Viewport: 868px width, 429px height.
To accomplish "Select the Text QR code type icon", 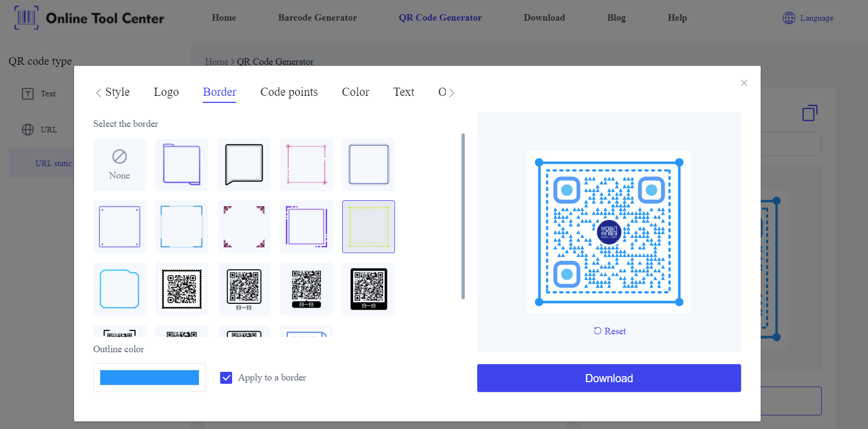I will [28, 94].
